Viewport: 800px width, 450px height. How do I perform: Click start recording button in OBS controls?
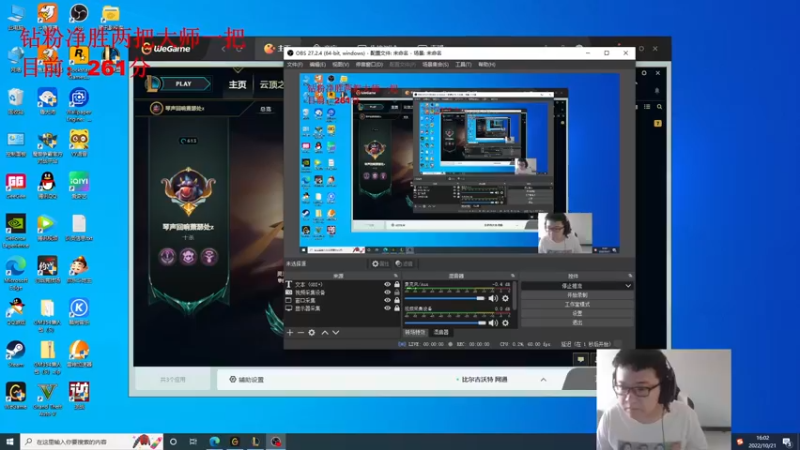tap(577, 295)
